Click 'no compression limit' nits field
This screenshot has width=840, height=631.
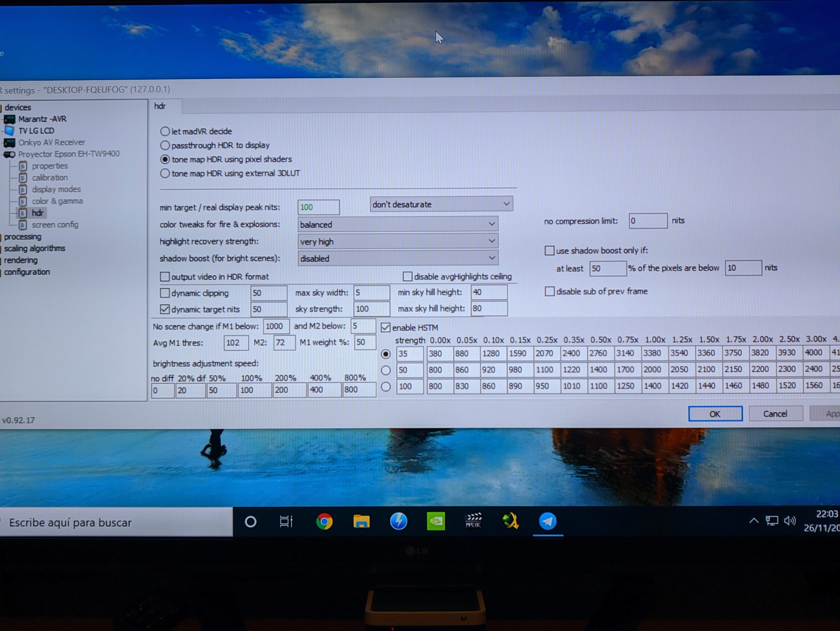click(648, 221)
